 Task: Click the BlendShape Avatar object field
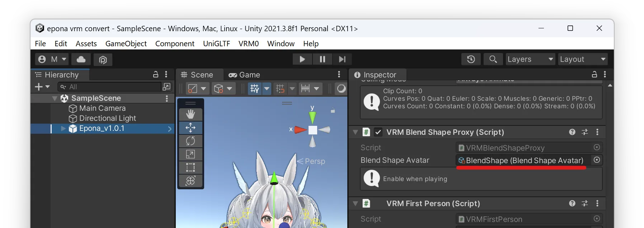click(525, 160)
